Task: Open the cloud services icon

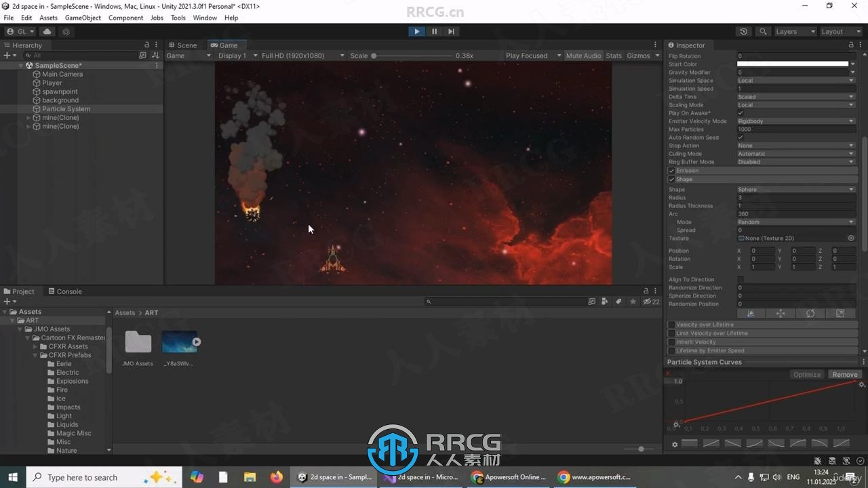Action: click(47, 31)
